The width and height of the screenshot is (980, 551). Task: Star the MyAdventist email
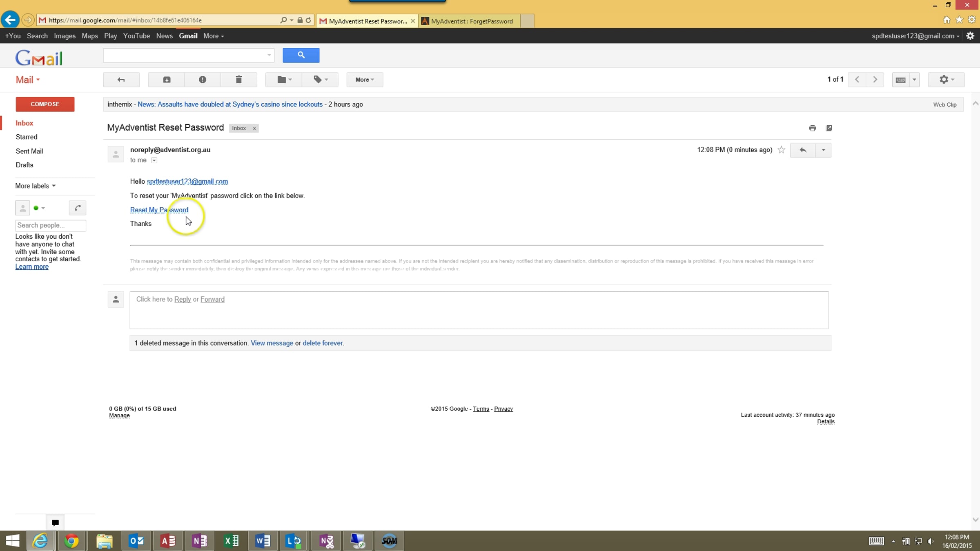[x=781, y=150]
